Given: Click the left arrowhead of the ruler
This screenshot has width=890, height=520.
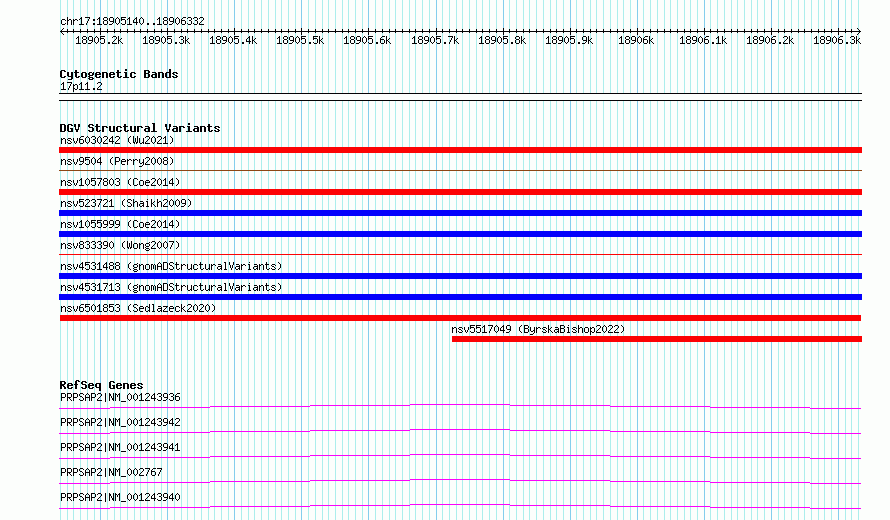Looking at the screenshot, I should click(62, 31).
